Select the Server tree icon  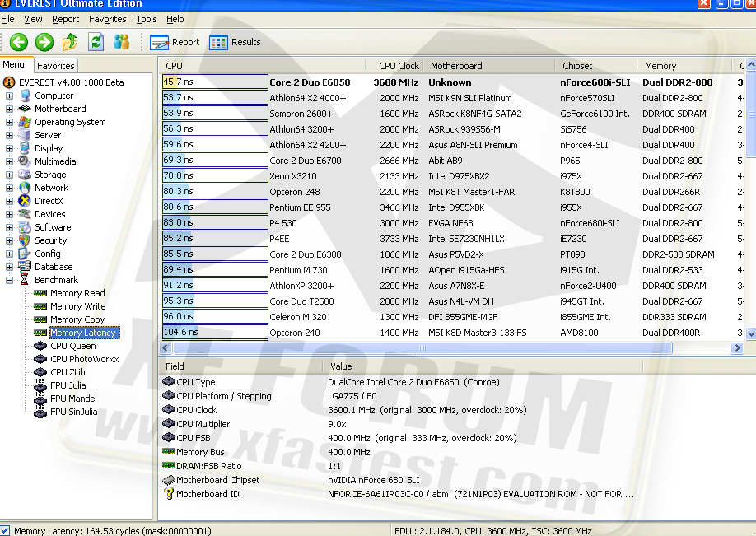[x=25, y=135]
